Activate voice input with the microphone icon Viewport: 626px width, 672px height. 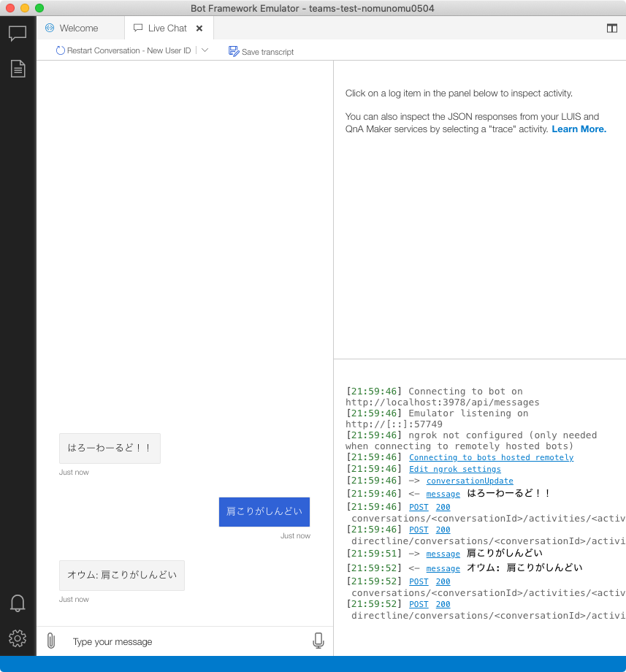click(318, 640)
